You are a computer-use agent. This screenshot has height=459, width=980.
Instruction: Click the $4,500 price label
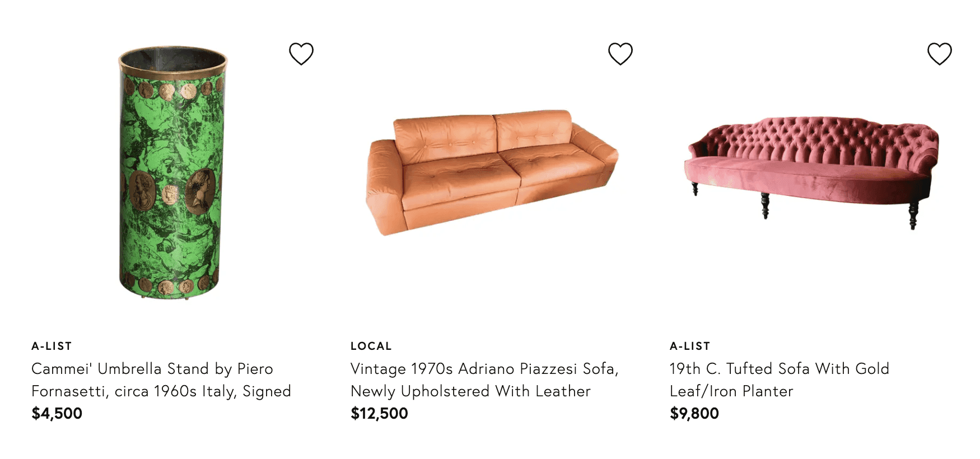point(57,413)
